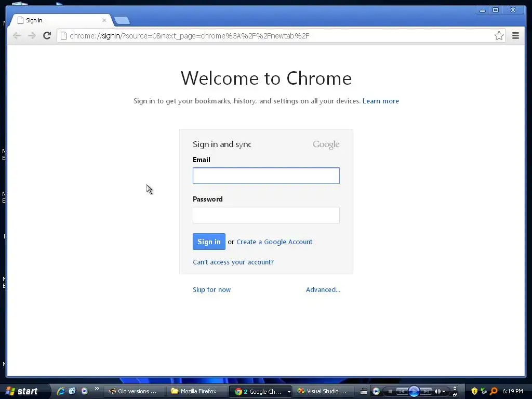532x399 pixels.
Task: Switch to Visual Studio taskbar window
Action: 323,391
